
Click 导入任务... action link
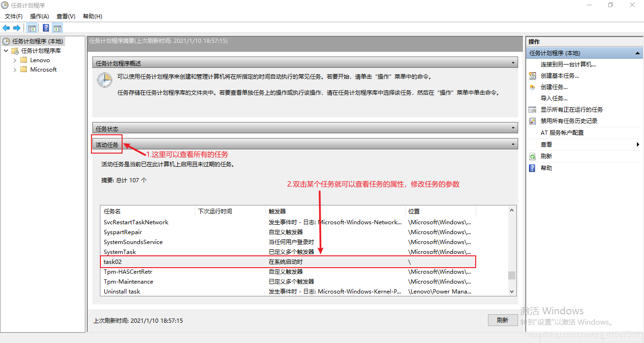[554, 98]
